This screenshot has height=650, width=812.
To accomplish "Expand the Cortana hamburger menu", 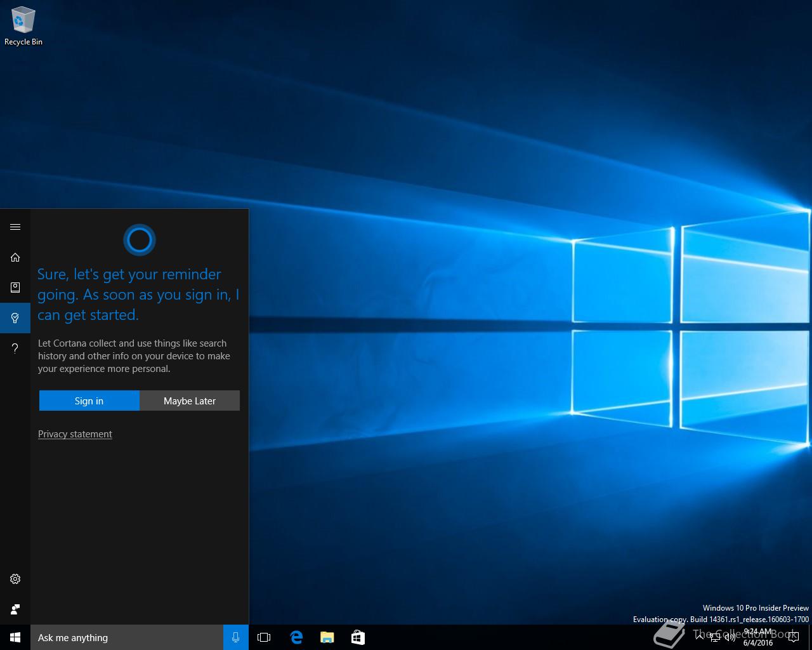I will coord(15,227).
